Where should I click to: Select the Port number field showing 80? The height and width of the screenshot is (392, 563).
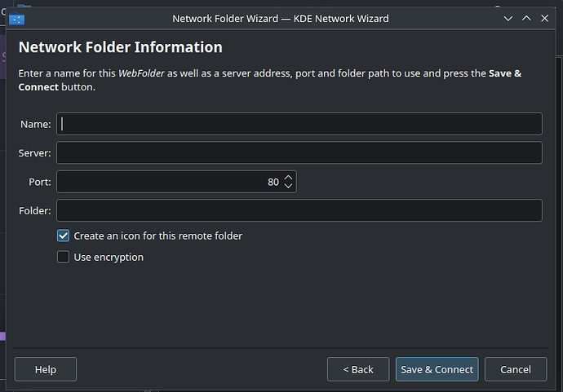tap(167, 182)
